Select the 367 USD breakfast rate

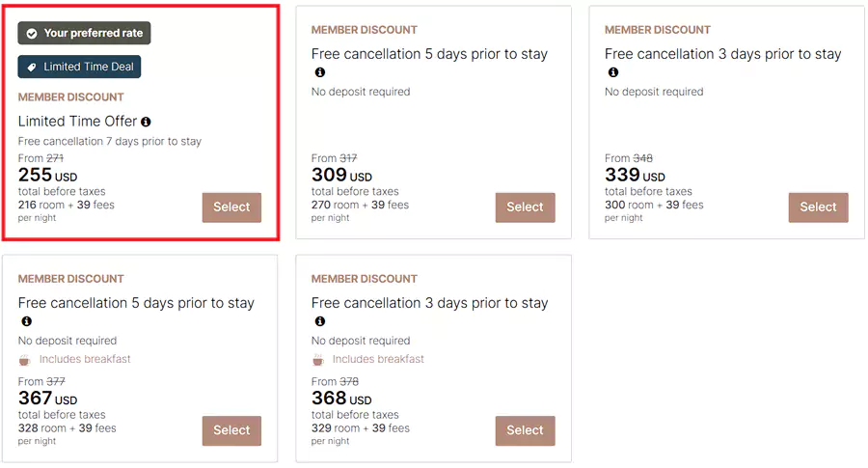231,430
